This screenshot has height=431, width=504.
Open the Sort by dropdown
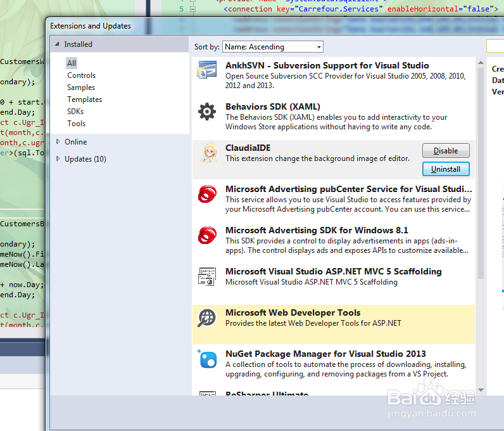[x=272, y=47]
